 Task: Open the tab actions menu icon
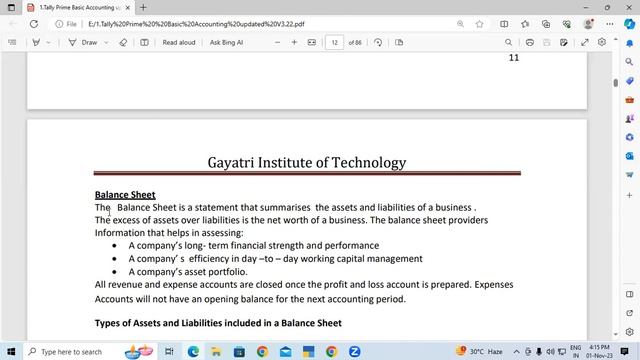click(x=11, y=7)
